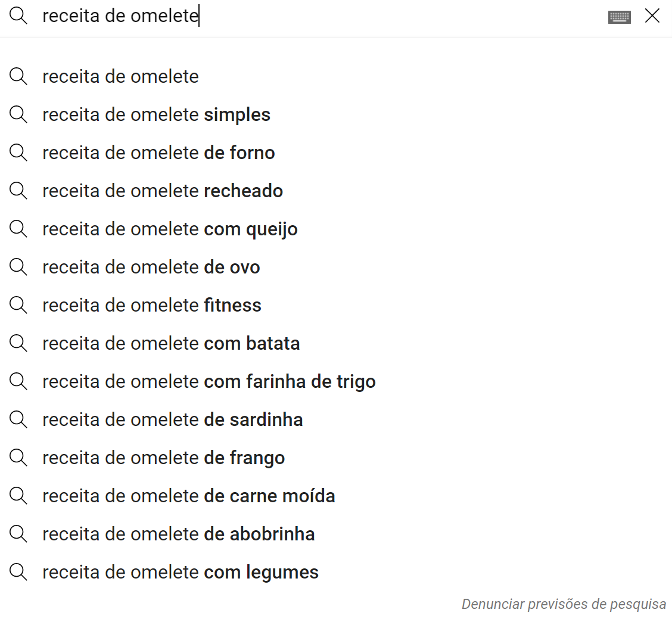Select suggestion 'receita de omelete de sardinha'
Screen dimensions: 672x622
pos(172,419)
